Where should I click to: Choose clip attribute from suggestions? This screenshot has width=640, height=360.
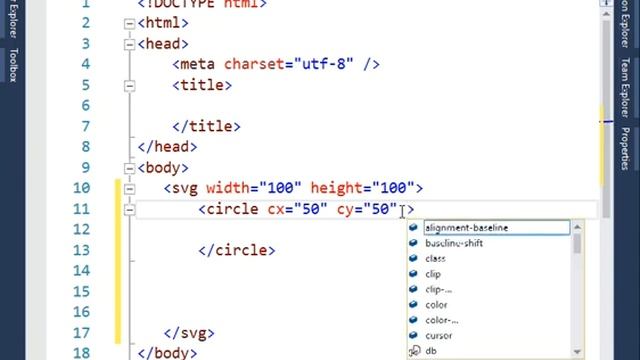(433, 274)
